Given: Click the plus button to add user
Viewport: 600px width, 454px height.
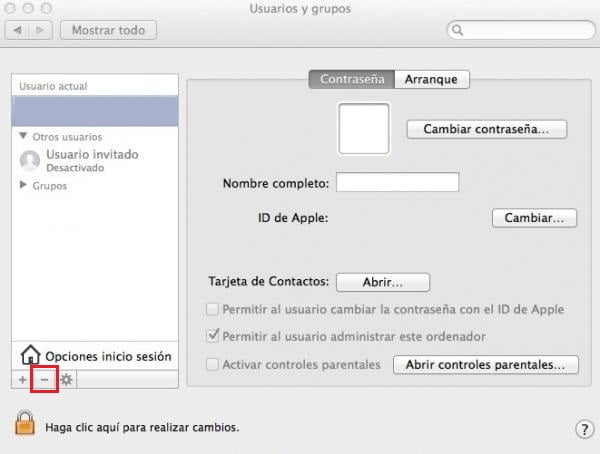Looking at the screenshot, I should pyautogui.click(x=23, y=380).
